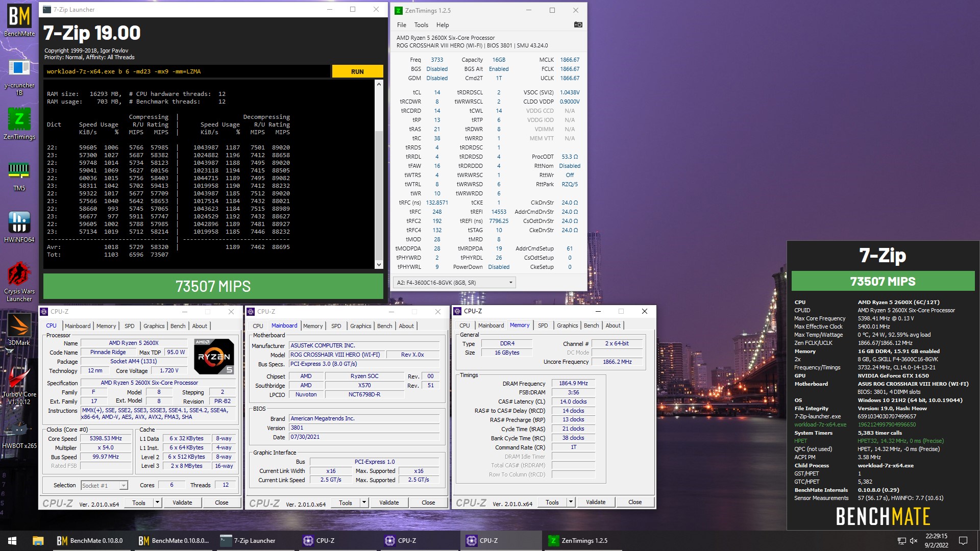This screenshot has width=980, height=551.
Task: Click Validate in the CPU-Z Memory window
Action: point(596,502)
